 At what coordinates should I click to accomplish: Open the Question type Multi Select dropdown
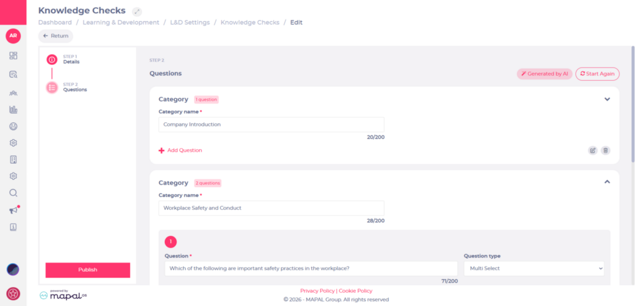click(533, 269)
